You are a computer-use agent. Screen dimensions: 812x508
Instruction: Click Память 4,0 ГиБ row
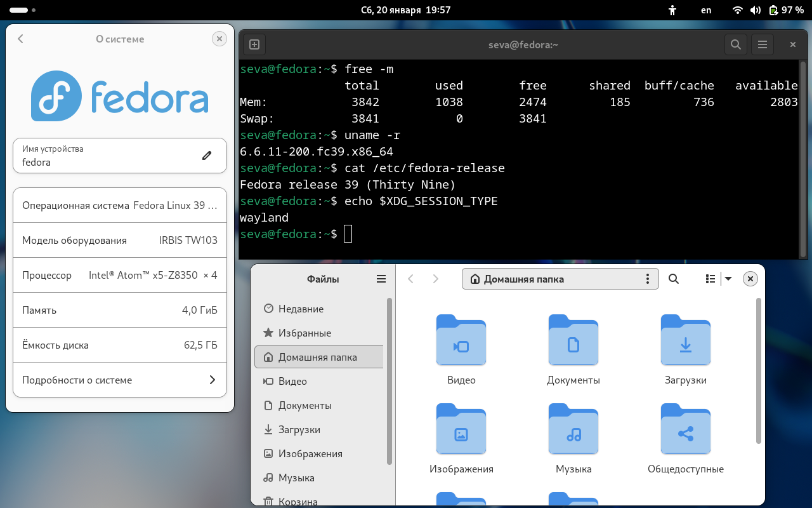pos(120,310)
